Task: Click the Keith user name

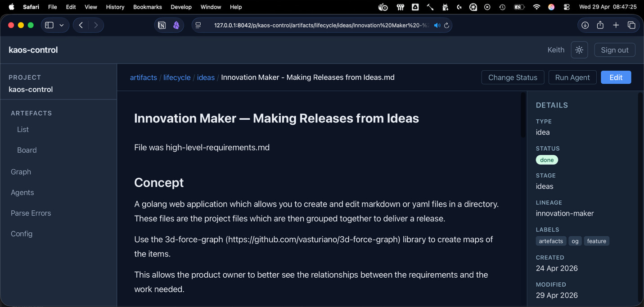Action: [556, 50]
